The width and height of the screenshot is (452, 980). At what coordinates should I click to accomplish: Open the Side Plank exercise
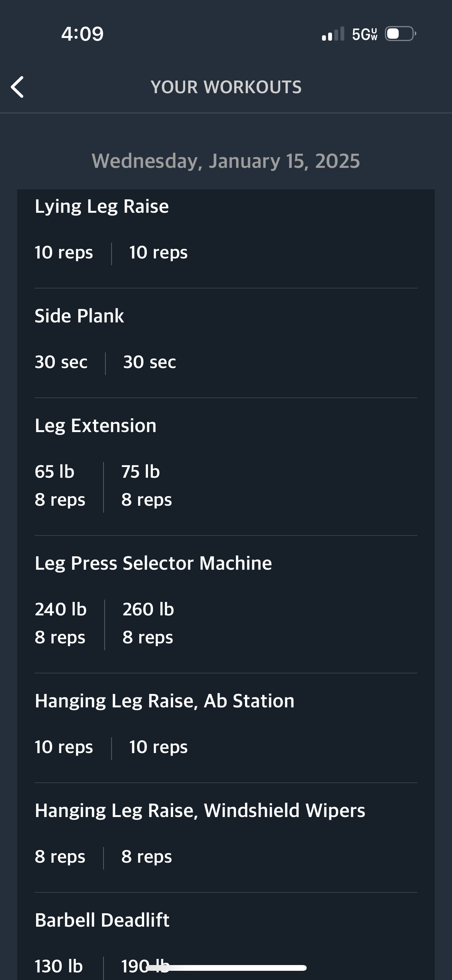(79, 316)
